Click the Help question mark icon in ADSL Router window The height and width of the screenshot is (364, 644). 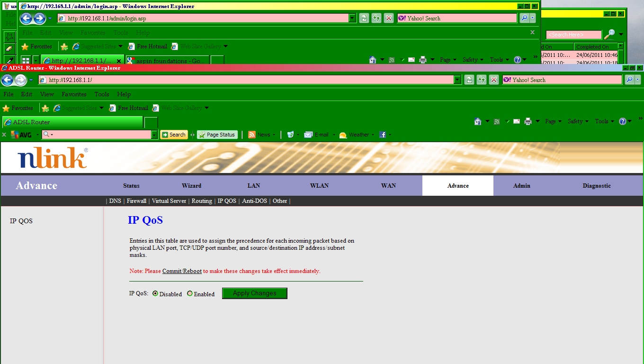(x=623, y=121)
